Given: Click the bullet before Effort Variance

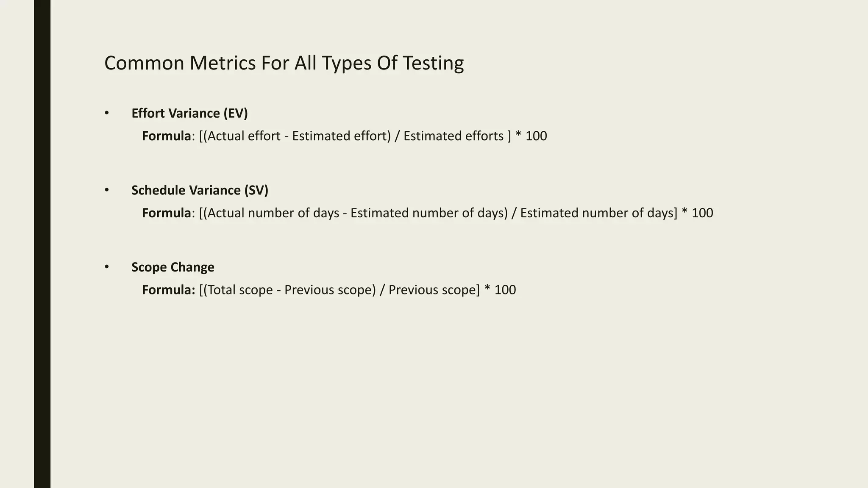Looking at the screenshot, I should tap(107, 113).
